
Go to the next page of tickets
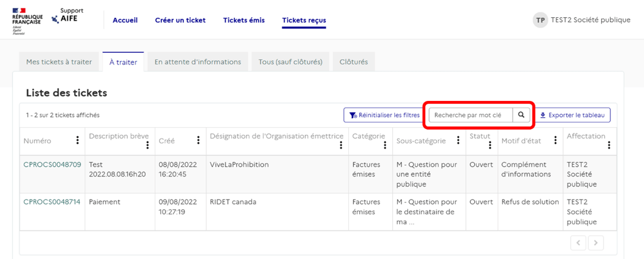pyautogui.click(x=595, y=242)
